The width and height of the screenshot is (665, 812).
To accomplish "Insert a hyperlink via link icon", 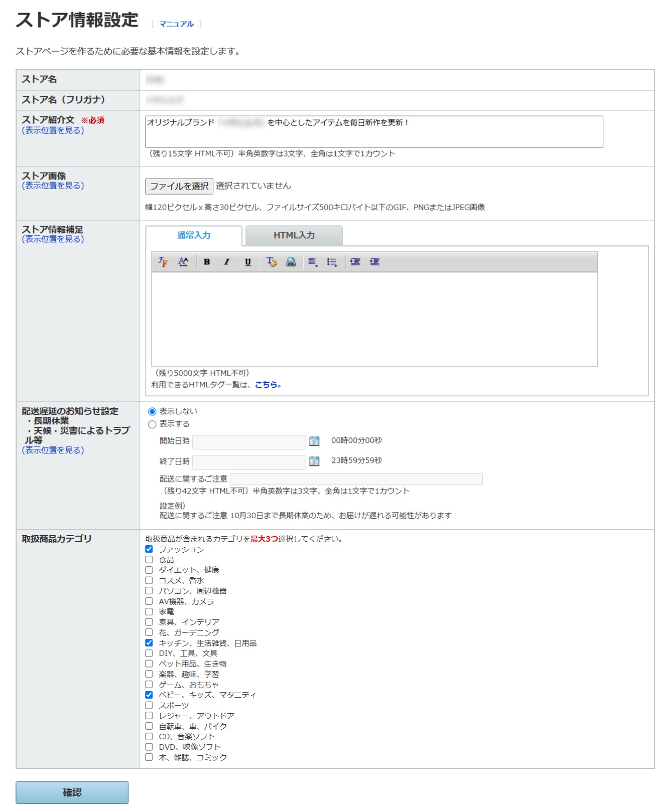I will pyautogui.click(x=291, y=262).
